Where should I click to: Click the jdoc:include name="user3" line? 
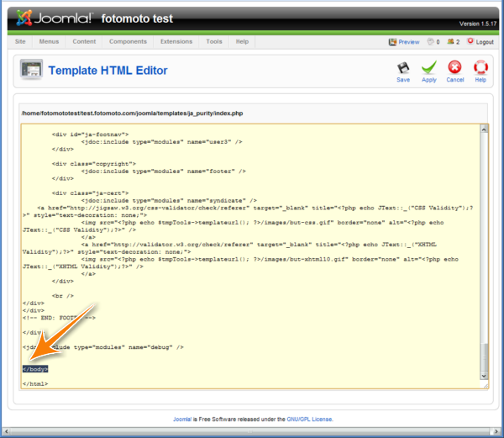click(x=161, y=142)
